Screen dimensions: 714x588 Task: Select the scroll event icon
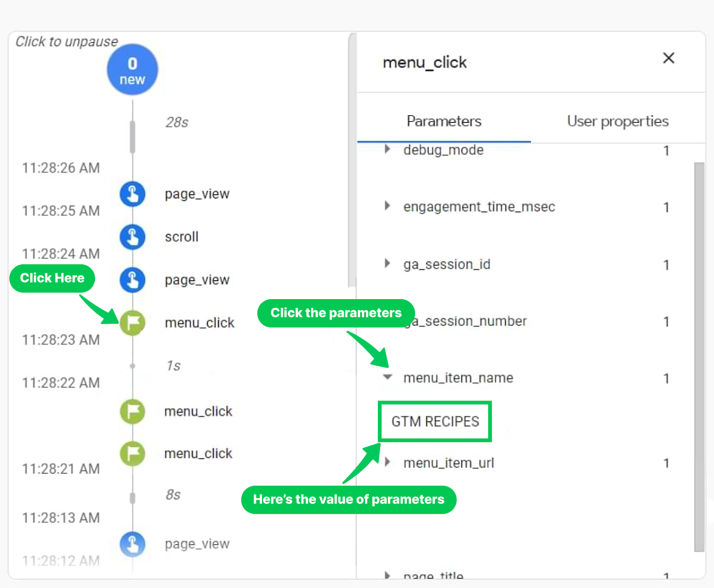pyautogui.click(x=132, y=237)
